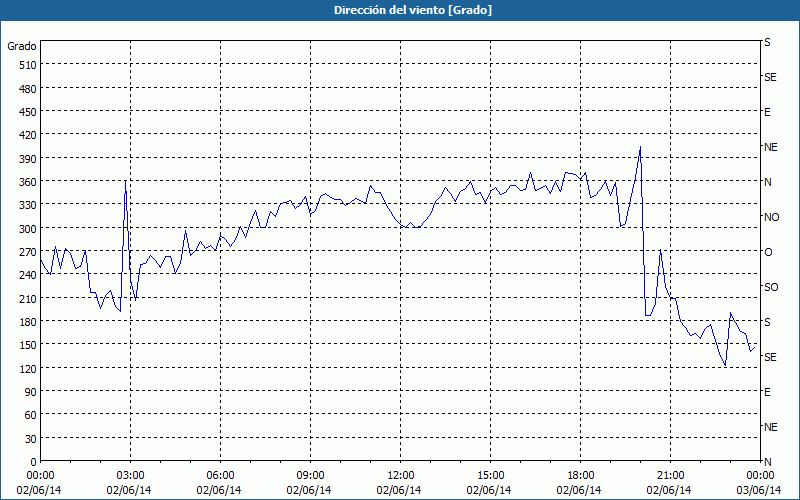Click the blue line's spike just before 03:00
The image size is (800, 500).
click(x=126, y=181)
